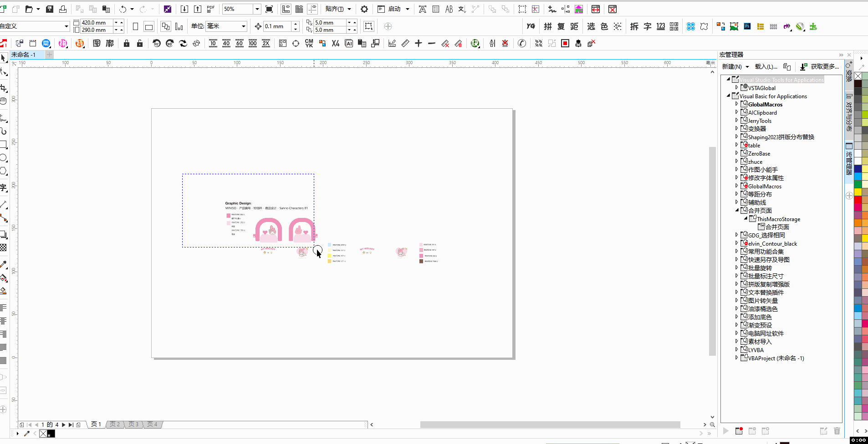Click the green puzzle piece plugin icon
The height and width of the screenshot is (444, 868).
point(813,26)
